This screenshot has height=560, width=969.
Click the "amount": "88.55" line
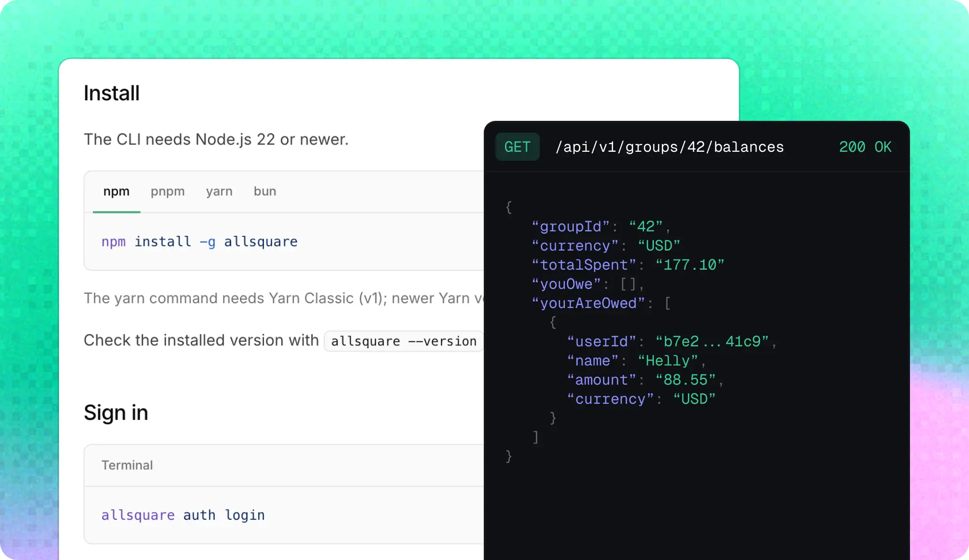[645, 380]
